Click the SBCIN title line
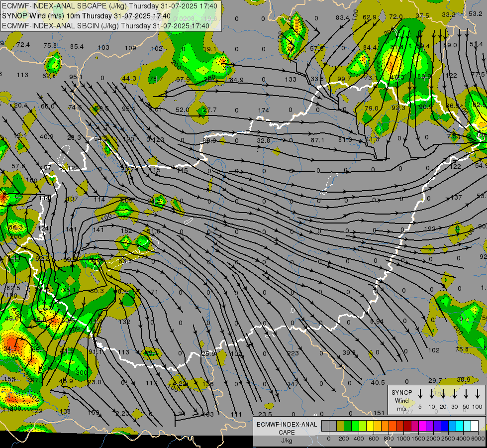Image resolution: width=487 pixels, height=448 pixels. 105,26
